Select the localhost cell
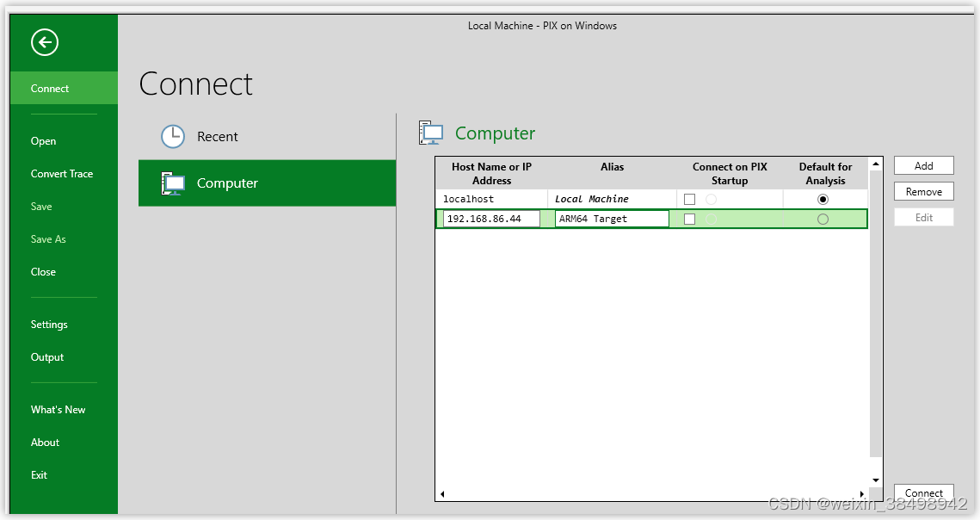 (x=492, y=199)
